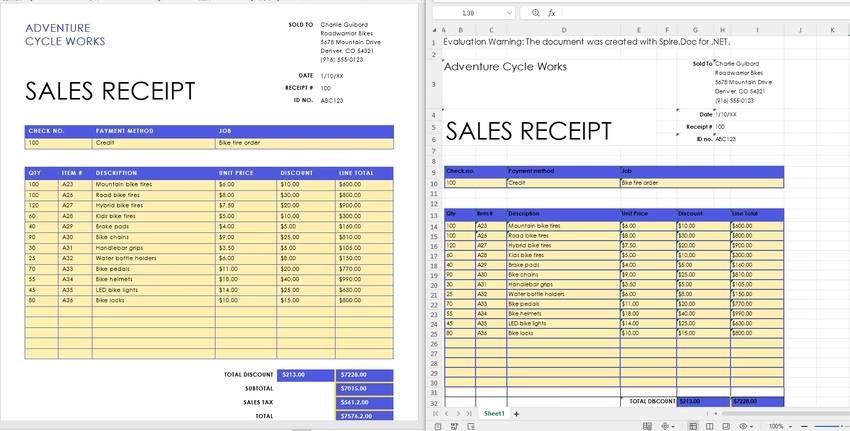Select the Evaluation Warning cell in row 1
The image size is (850, 431).
click(587, 42)
